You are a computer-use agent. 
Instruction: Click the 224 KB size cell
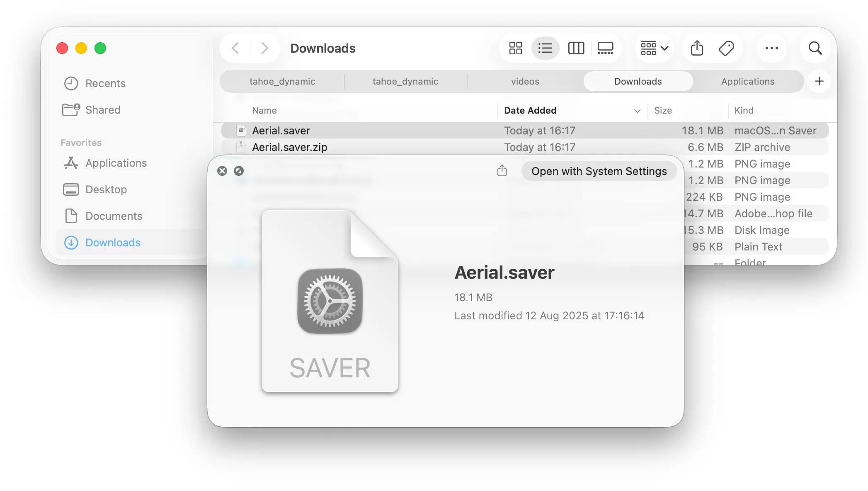coord(704,197)
